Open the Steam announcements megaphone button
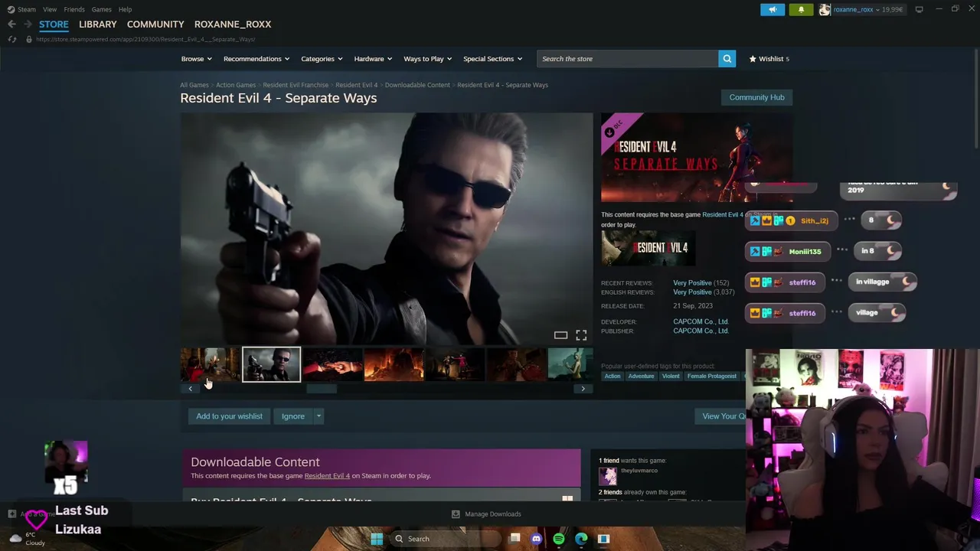This screenshot has height=551, width=980. point(773,9)
